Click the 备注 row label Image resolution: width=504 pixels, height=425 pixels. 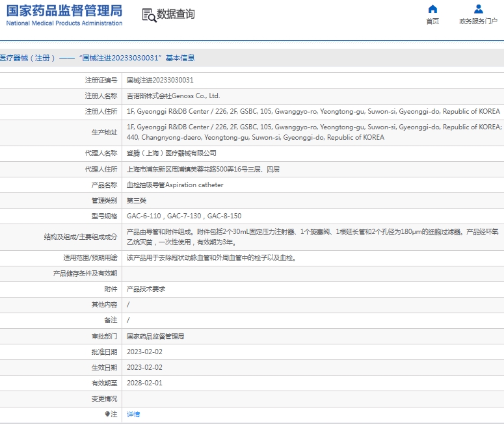click(x=111, y=320)
